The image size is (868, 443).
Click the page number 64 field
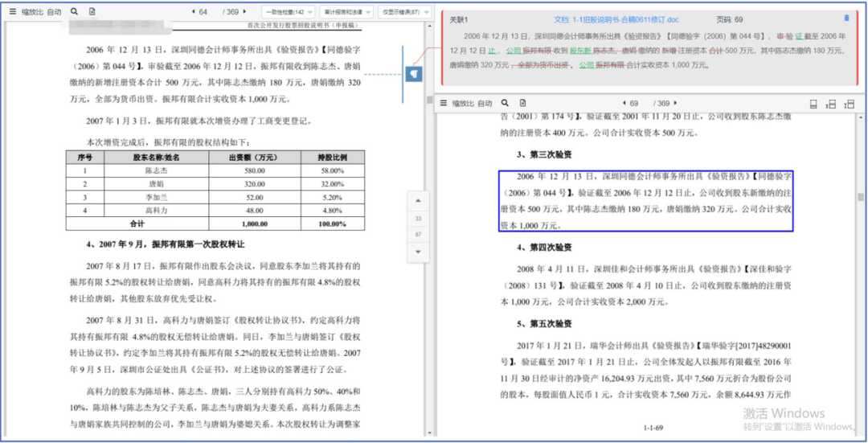pyautogui.click(x=203, y=11)
